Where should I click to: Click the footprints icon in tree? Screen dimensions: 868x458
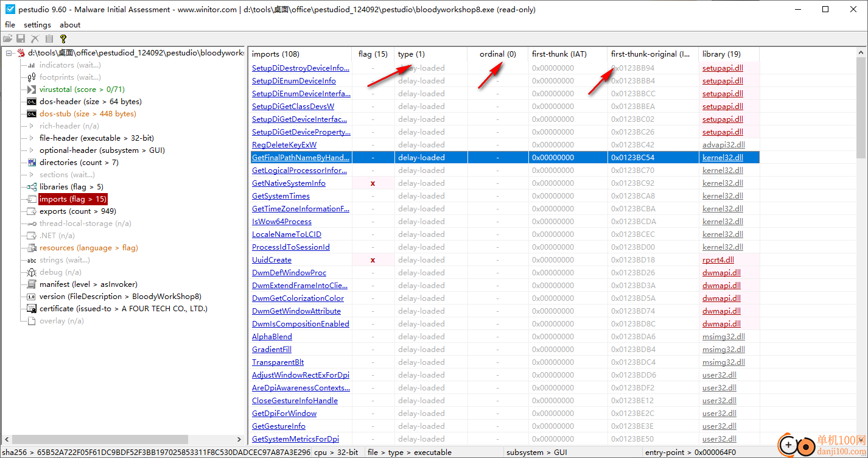(x=32, y=77)
